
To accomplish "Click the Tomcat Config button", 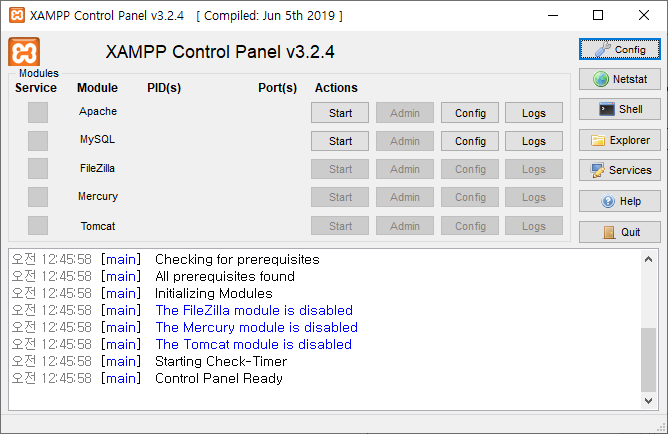I will coord(470,226).
